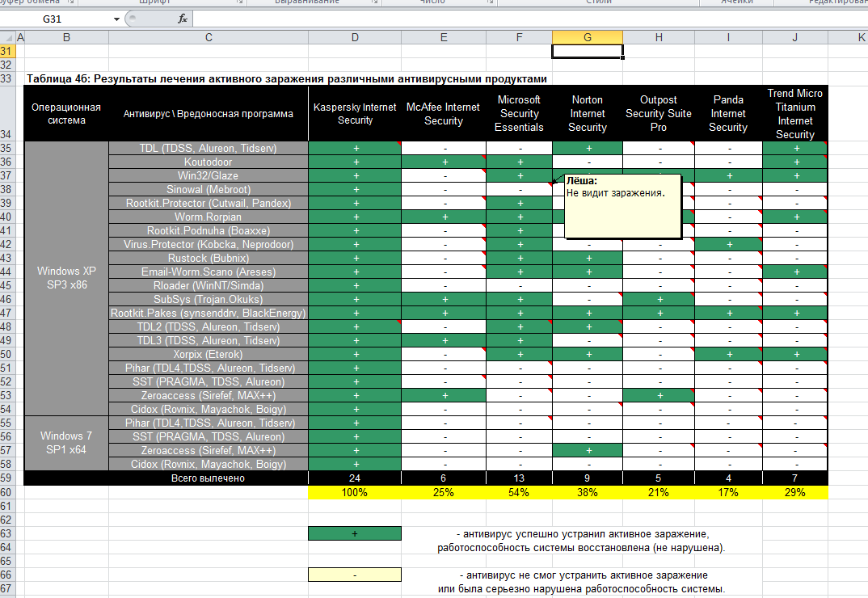Click the Microsoft total value 13

(x=519, y=478)
